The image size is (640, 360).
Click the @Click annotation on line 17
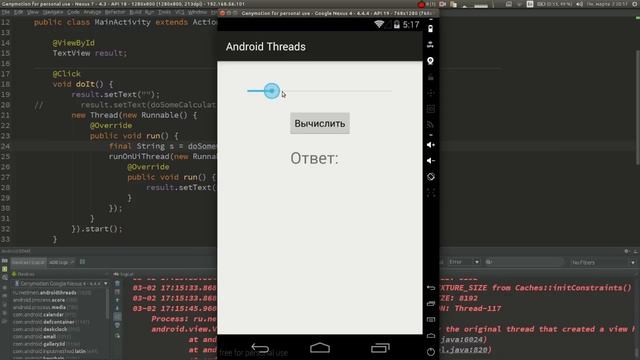pos(67,74)
